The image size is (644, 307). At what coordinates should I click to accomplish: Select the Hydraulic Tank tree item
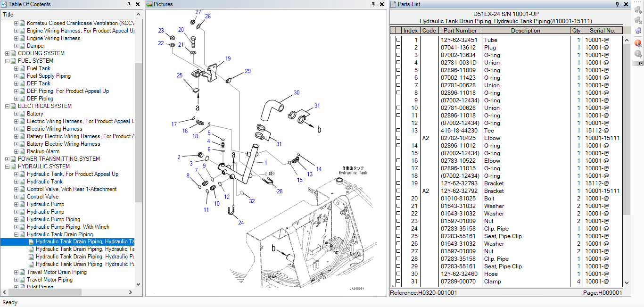[45, 182]
